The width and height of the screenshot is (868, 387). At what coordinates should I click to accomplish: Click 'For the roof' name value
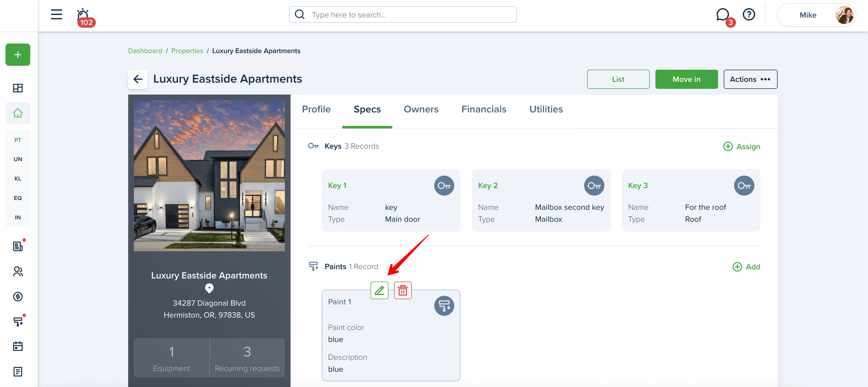point(705,207)
